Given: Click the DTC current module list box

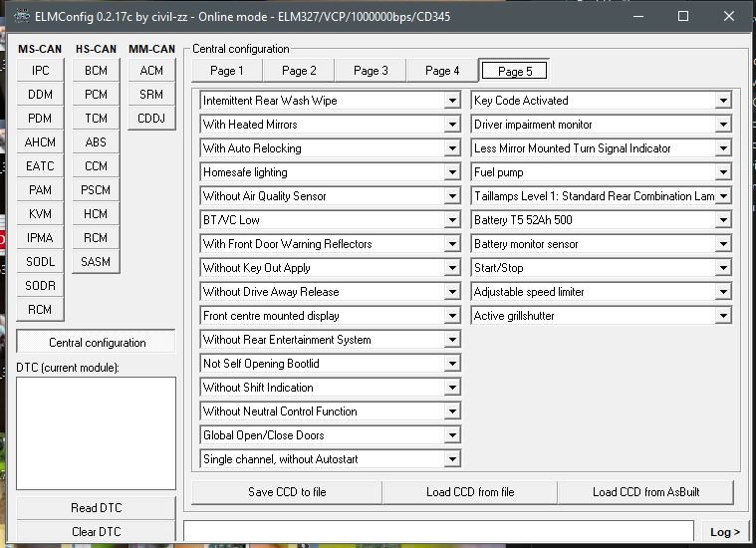Looking at the screenshot, I should click(96, 433).
